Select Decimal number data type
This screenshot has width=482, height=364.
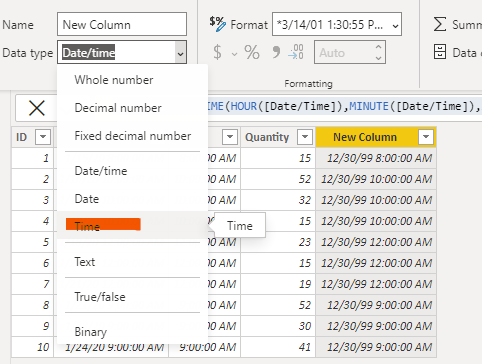[132, 108]
